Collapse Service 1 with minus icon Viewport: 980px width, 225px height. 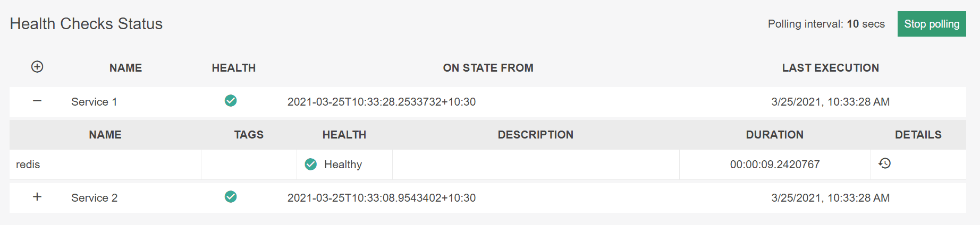point(37,101)
